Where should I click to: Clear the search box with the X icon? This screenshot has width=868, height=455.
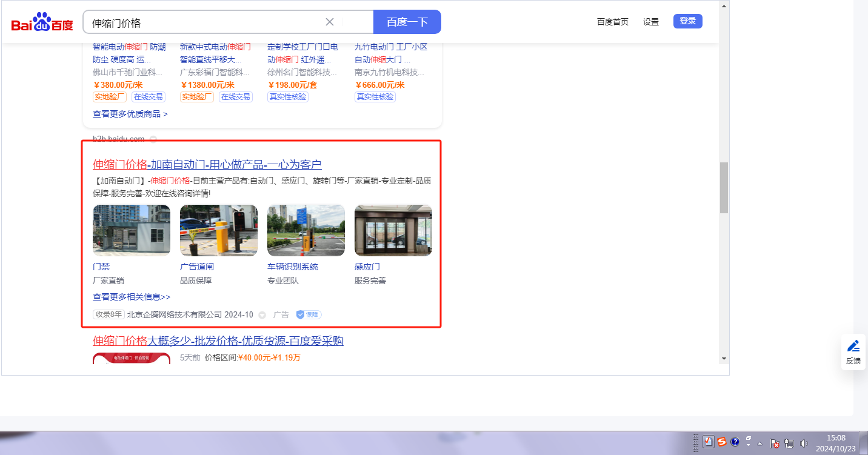coord(330,22)
